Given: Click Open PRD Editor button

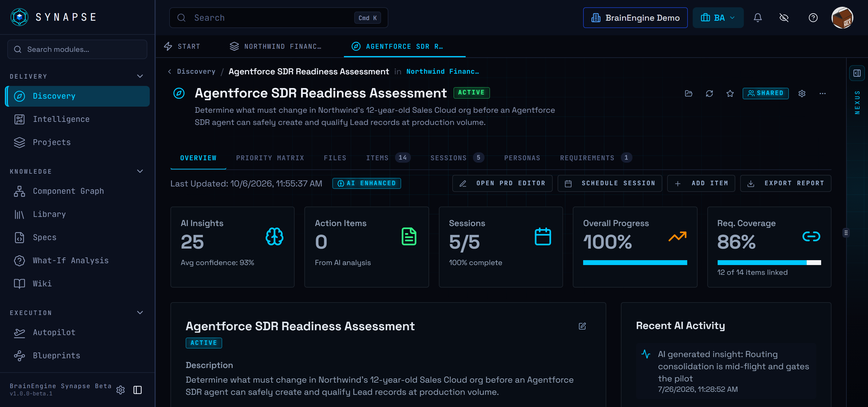Looking at the screenshot, I should 502,183.
